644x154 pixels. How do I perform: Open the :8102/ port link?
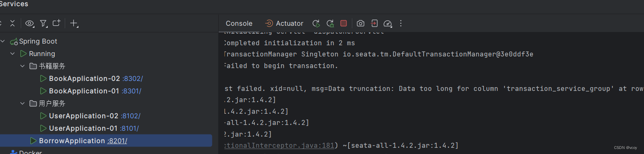131,116
